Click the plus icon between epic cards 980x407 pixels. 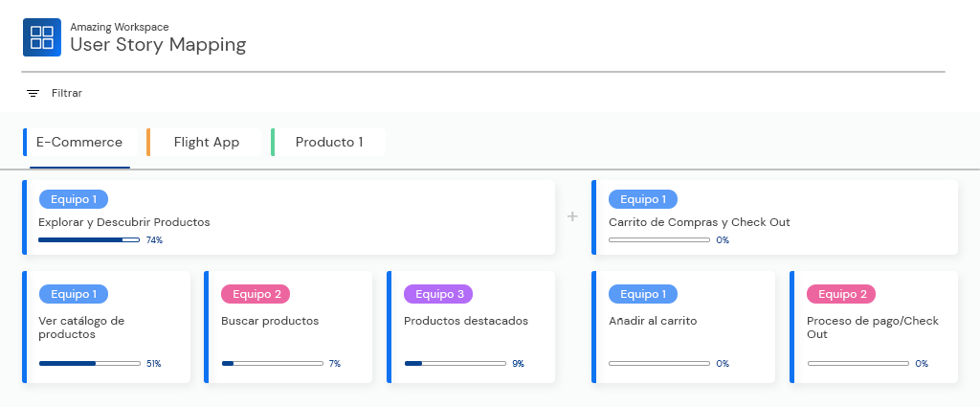point(572,216)
